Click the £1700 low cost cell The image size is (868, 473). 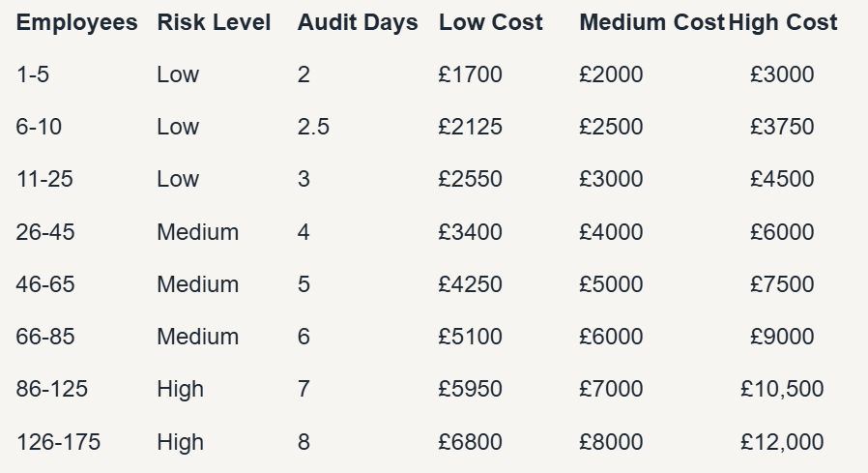click(x=470, y=74)
